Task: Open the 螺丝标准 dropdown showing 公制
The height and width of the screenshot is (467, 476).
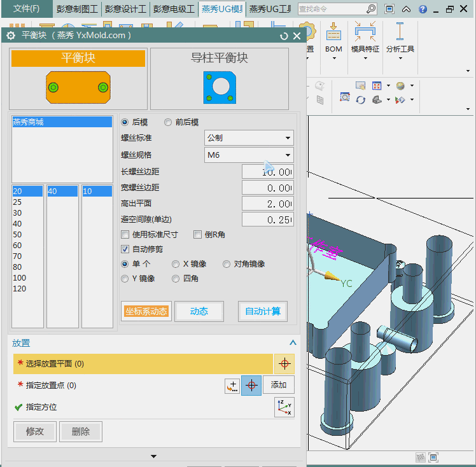Action: coord(249,138)
